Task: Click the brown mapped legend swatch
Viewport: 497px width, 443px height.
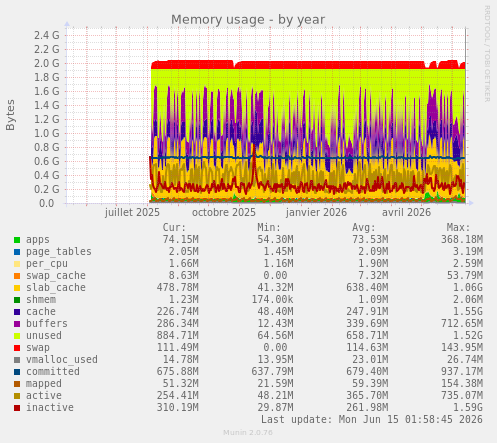Action: click(17, 384)
